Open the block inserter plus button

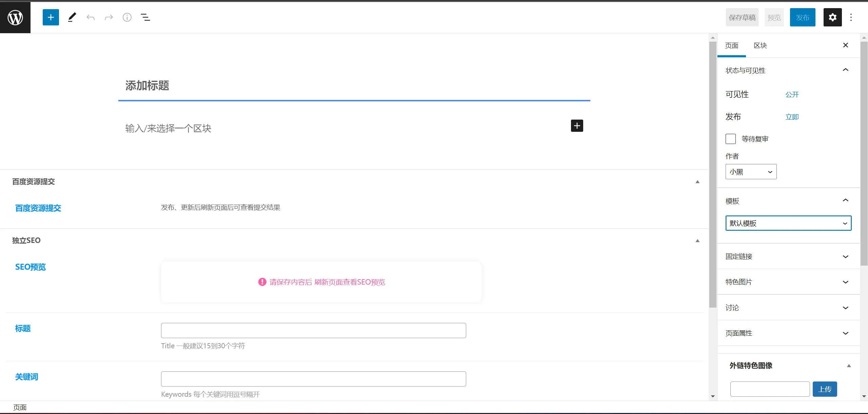point(51,17)
